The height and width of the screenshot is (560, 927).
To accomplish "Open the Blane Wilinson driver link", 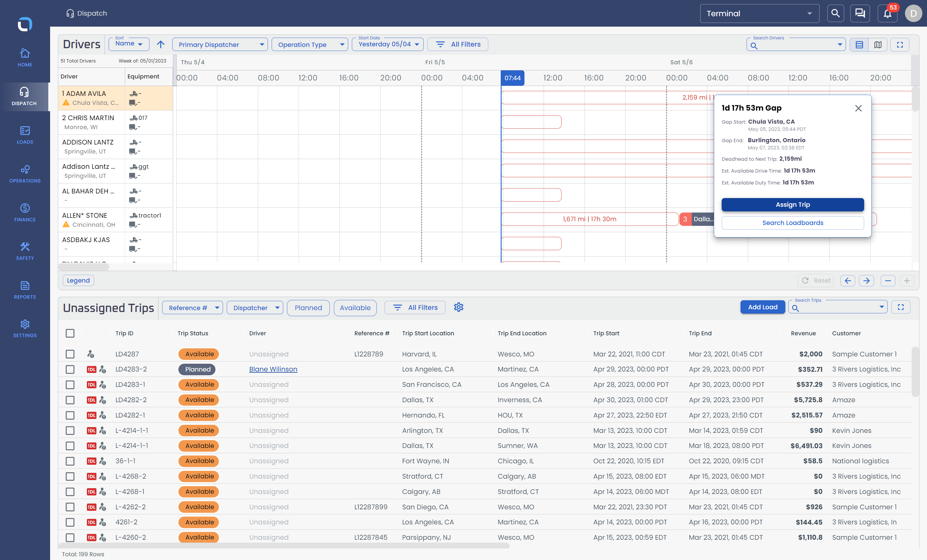I will [x=273, y=369].
